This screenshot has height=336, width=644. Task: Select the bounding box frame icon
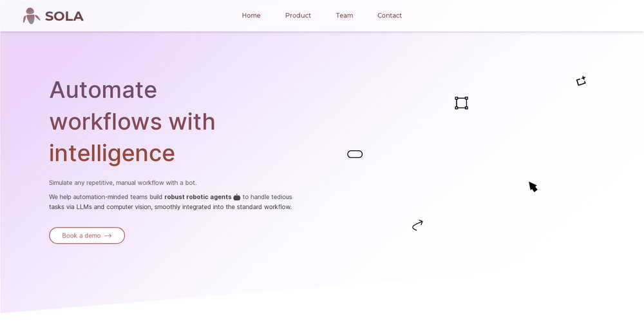point(461,103)
